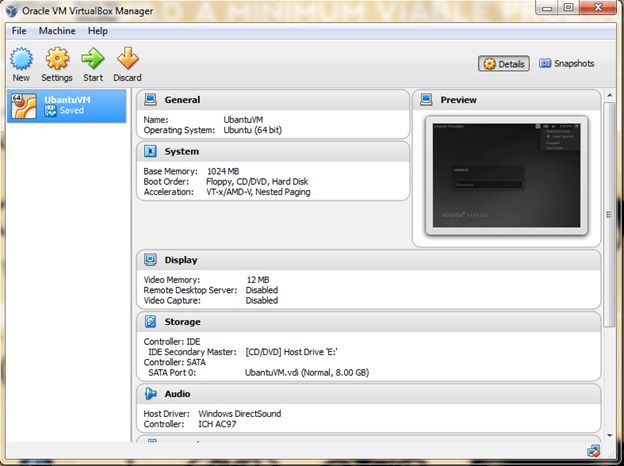Image resolution: width=624 pixels, height=466 pixels.
Task: Close the VirtualBox Manager window
Action: [598, 8]
